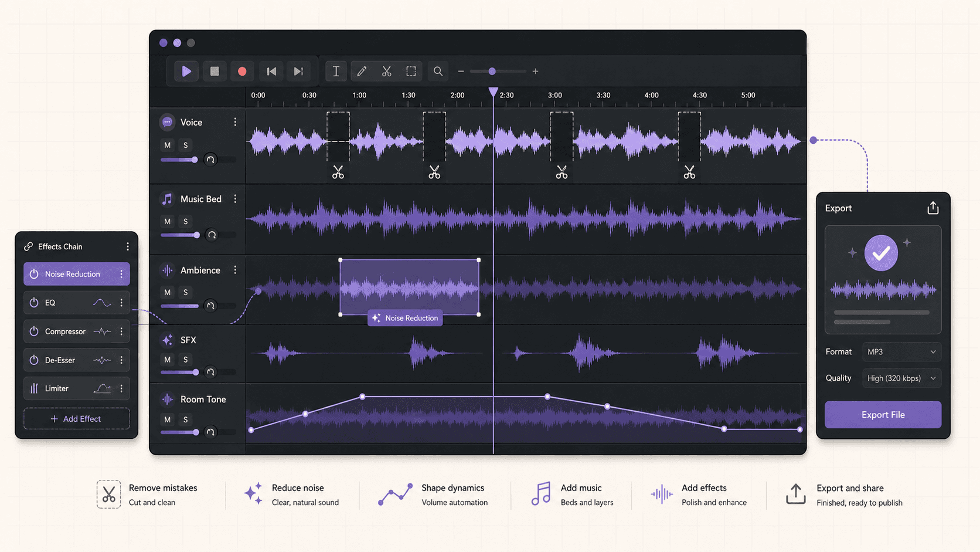Select the Compressor effect row
This screenshot has width=980, height=552.
(x=77, y=331)
